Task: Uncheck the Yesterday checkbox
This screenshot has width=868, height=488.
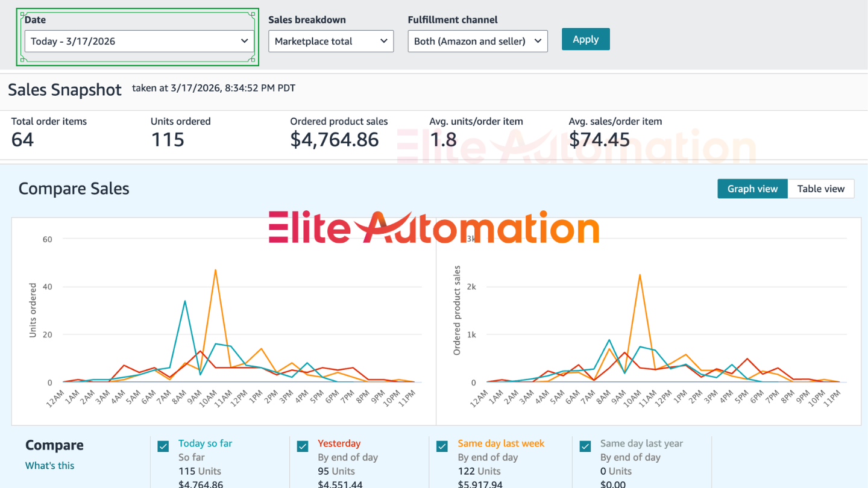Action: pyautogui.click(x=303, y=446)
